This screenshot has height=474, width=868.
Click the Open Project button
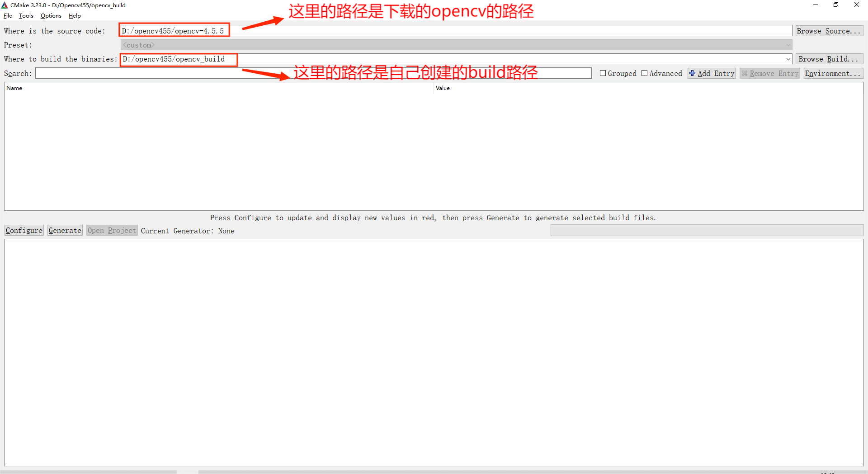coord(112,231)
